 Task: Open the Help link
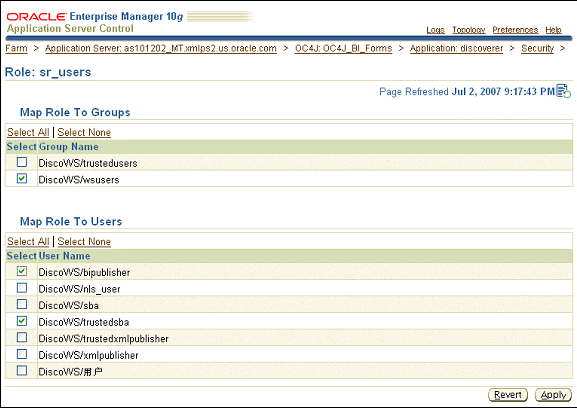(x=553, y=30)
